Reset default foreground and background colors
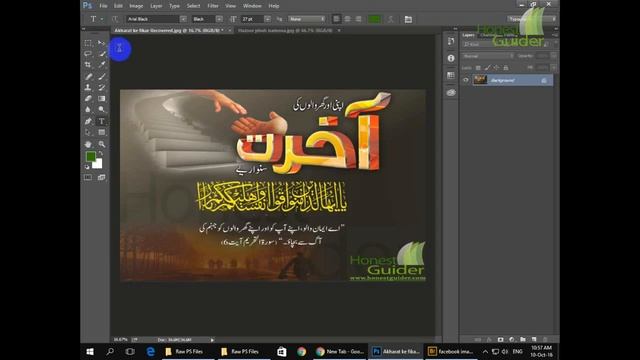The width and height of the screenshot is (640, 360). [x=87, y=167]
